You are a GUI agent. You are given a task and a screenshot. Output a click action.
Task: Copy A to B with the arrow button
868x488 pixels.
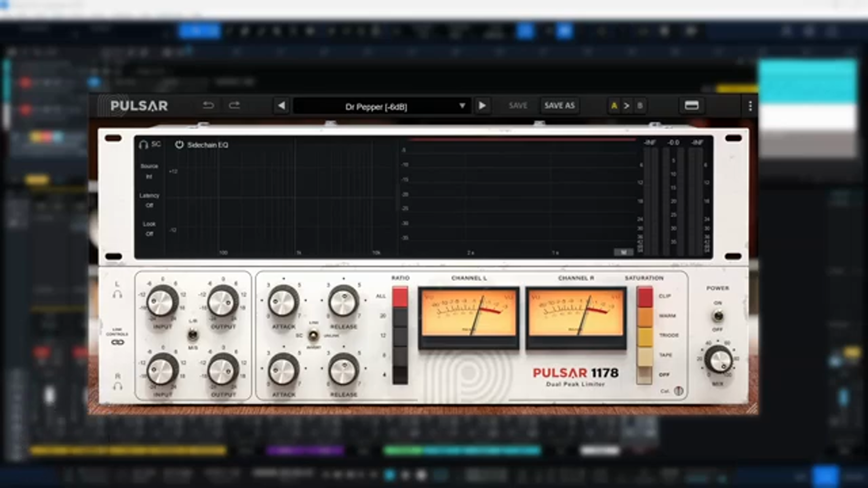pyautogui.click(x=627, y=106)
